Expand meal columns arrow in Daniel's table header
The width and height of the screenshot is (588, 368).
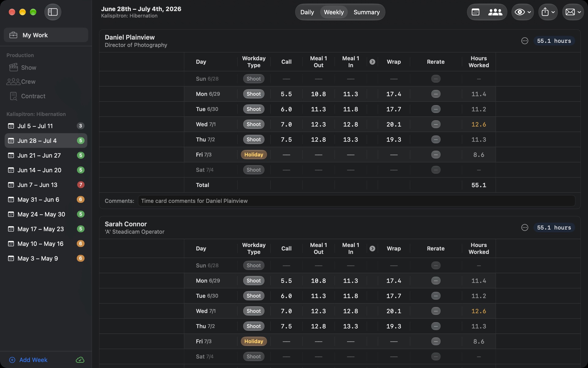372,62
